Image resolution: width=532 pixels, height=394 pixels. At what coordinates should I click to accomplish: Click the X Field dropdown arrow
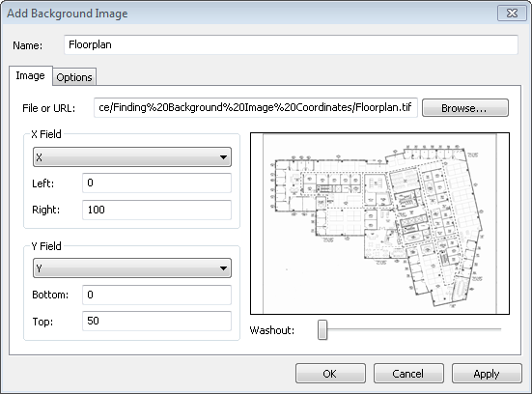tap(223, 157)
